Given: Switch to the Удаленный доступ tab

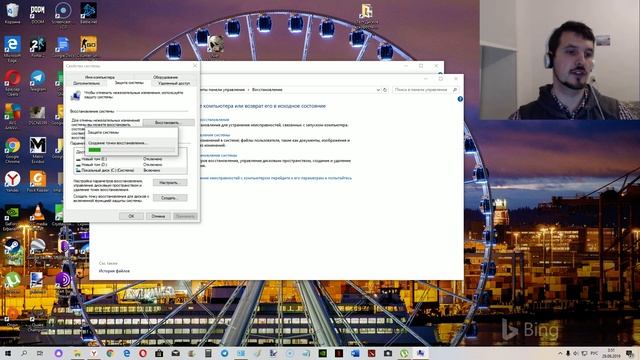Looking at the screenshot, I should [174, 83].
